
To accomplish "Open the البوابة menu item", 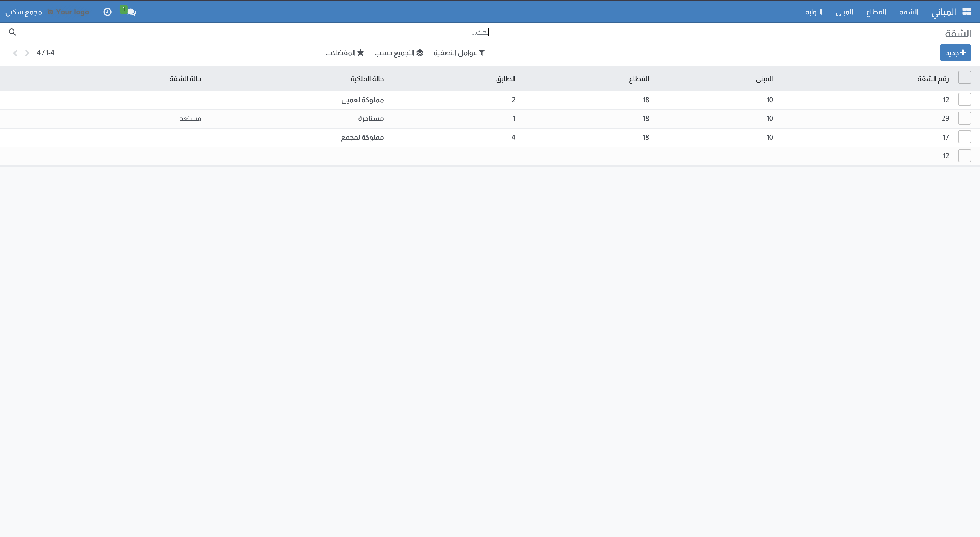I will coord(814,12).
